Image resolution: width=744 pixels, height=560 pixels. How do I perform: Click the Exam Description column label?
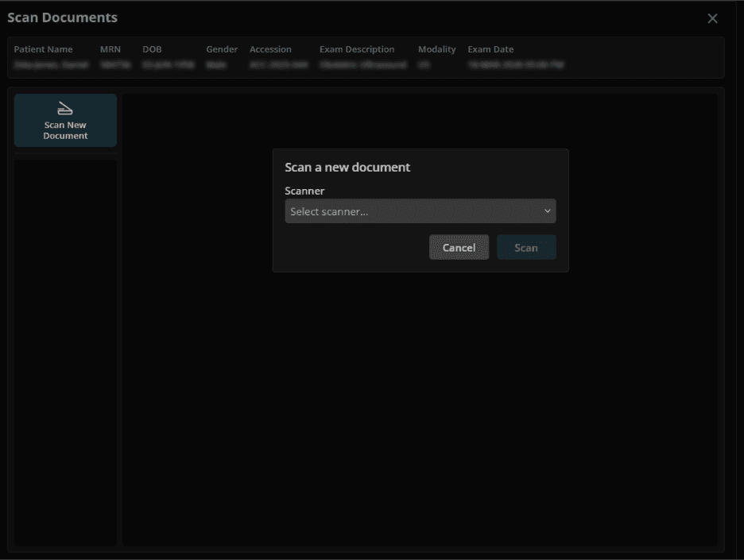tap(357, 49)
